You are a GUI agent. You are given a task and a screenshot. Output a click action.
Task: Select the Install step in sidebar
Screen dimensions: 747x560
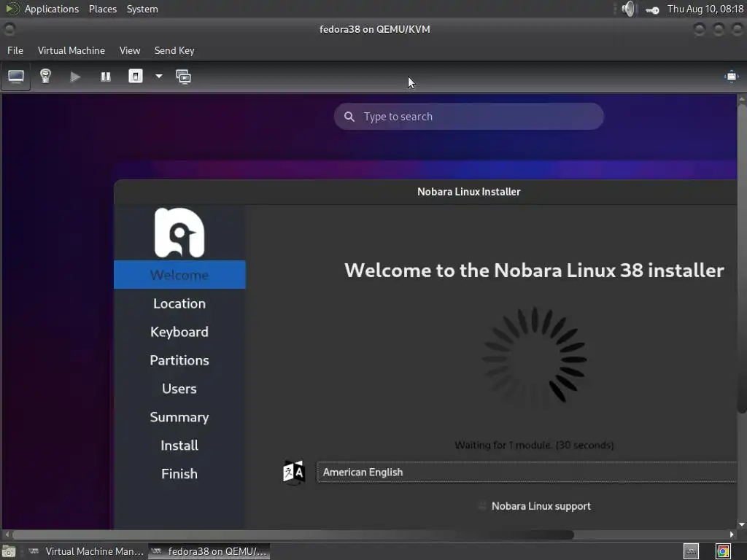click(x=179, y=446)
